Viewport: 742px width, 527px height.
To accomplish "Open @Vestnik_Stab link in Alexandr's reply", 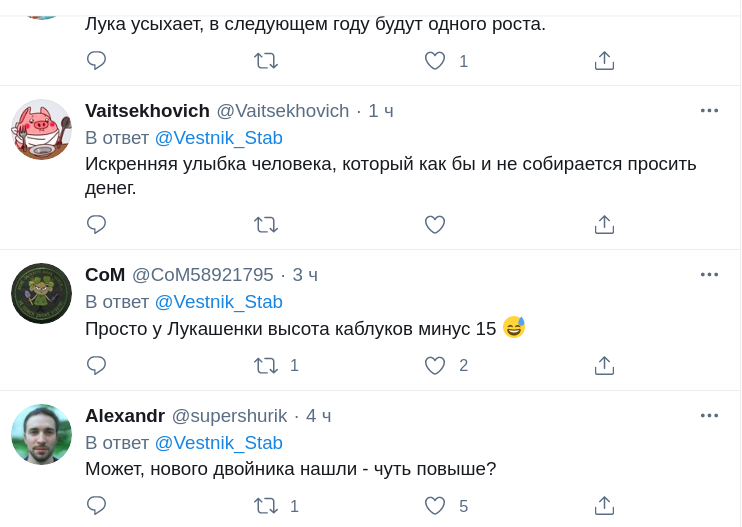I will point(218,443).
